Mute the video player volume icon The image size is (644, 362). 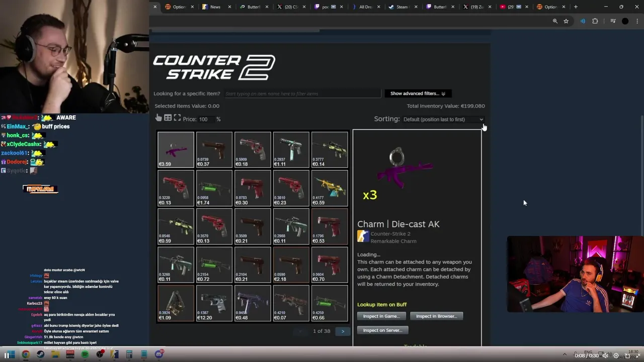606,355
